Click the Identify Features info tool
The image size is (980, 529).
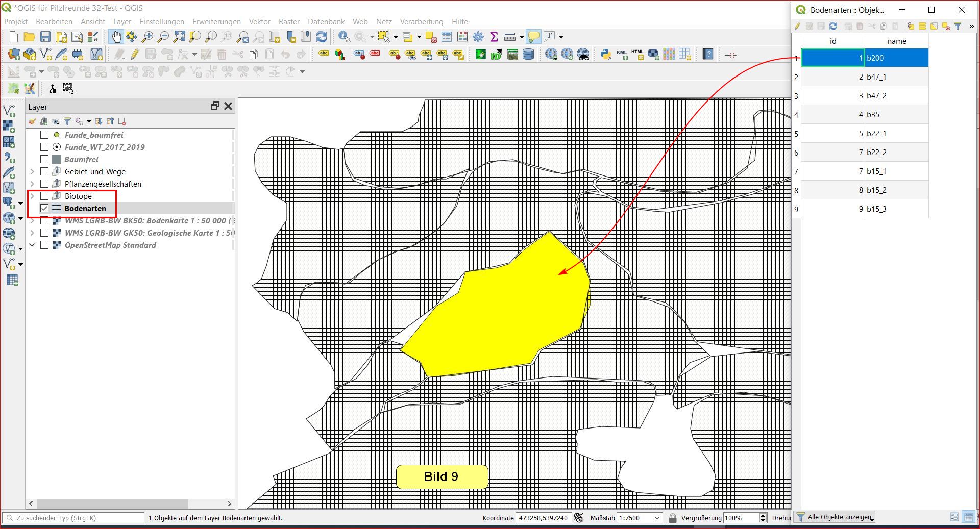point(344,37)
